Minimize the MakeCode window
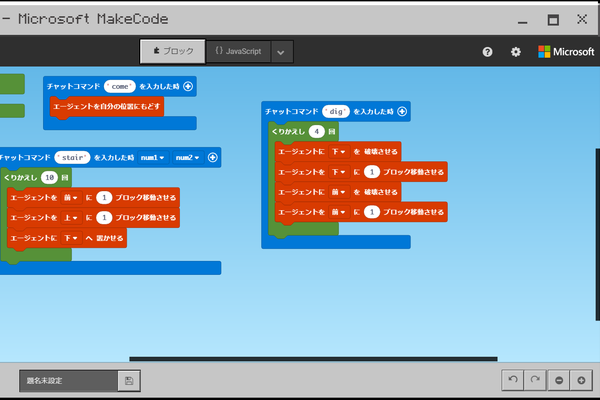The image size is (600, 400). coord(522,20)
